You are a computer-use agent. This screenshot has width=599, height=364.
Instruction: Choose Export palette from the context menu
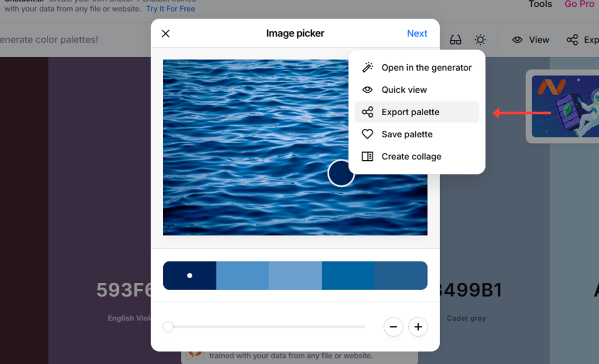[x=409, y=112]
